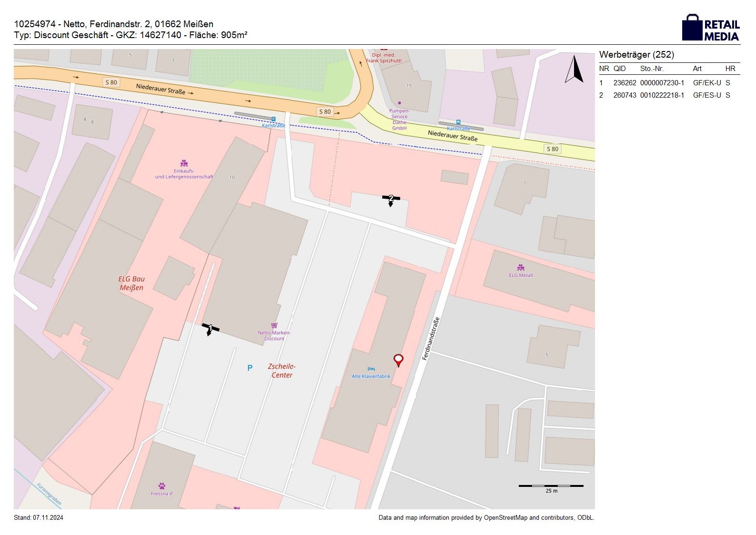Click the Zscheila-Center map label
The image size is (756, 535).
coord(282,371)
